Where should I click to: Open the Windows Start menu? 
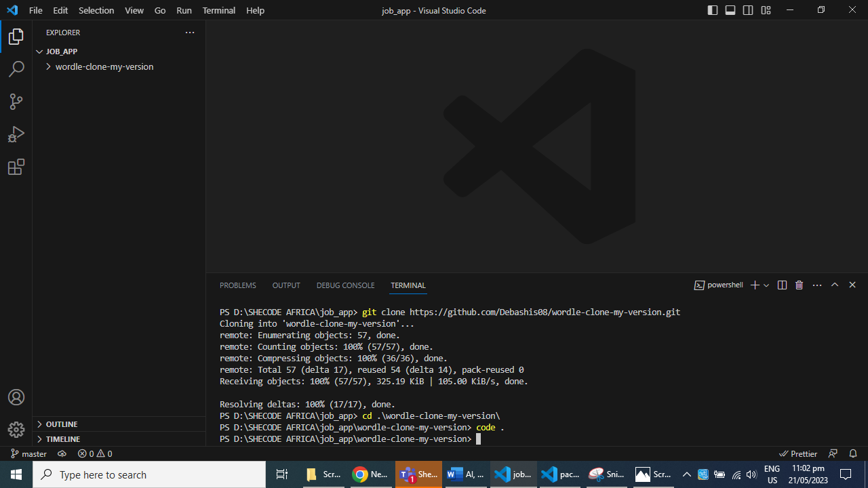16,474
